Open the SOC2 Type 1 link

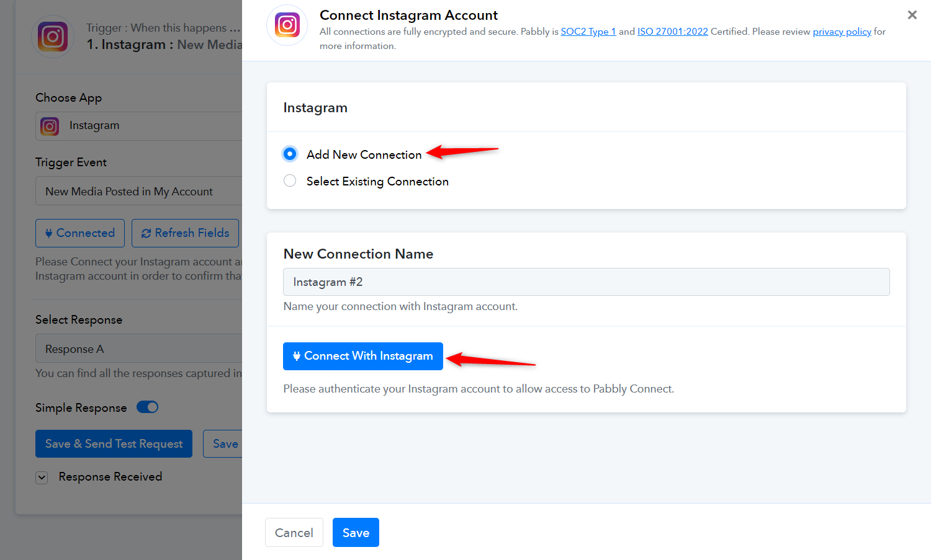tap(588, 32)
